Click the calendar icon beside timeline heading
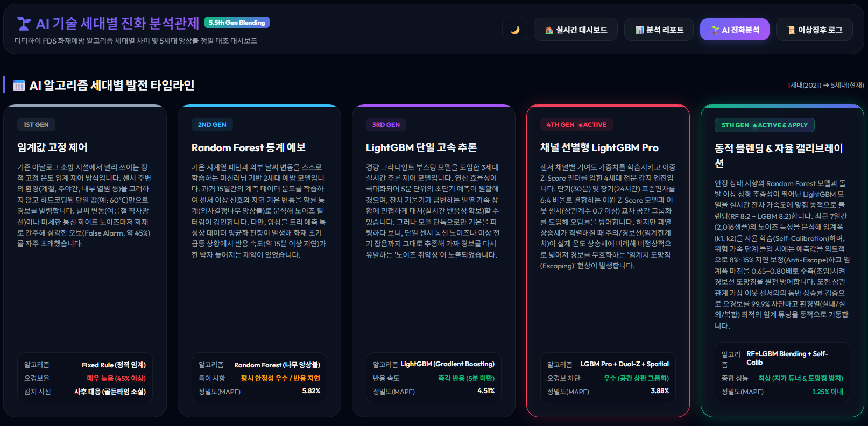 click(19, 86)
